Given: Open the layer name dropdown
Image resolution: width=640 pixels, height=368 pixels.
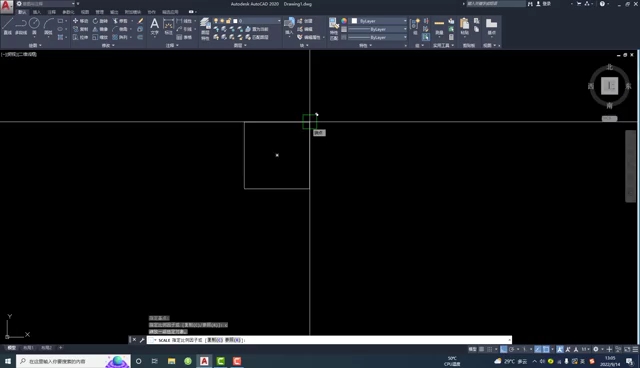Looking at the screenshot, I should 256,21.
